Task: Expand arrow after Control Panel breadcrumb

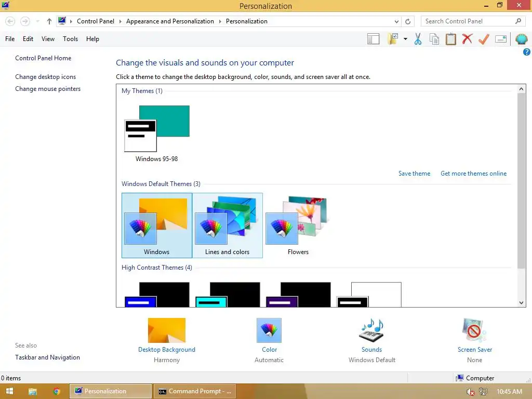Action: click(x=120, y=21)
